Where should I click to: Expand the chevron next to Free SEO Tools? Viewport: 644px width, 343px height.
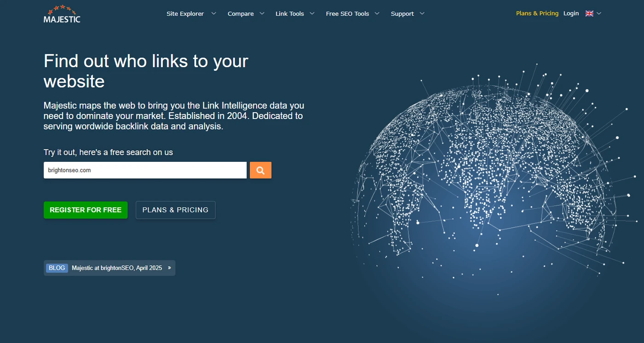(377, 13)
